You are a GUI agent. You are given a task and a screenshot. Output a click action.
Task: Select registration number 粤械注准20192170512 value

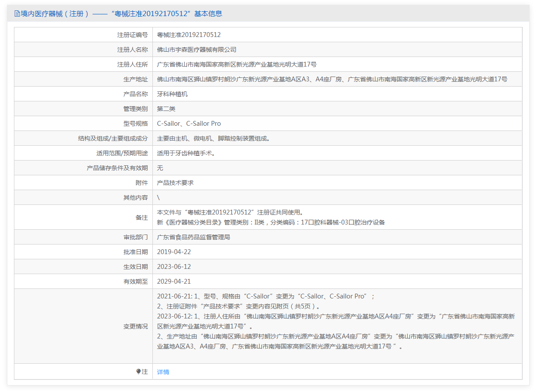click(189, 35)
